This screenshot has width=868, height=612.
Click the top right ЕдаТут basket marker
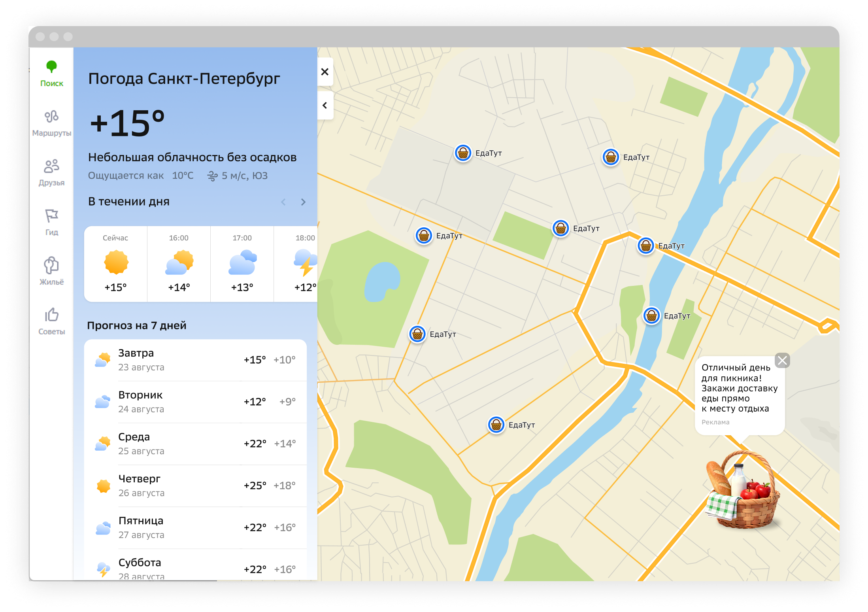[611, 157]
